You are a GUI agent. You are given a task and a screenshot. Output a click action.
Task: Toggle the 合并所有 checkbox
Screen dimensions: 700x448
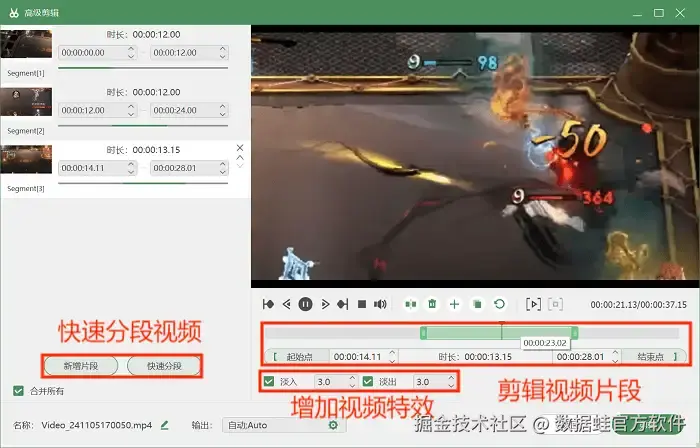[18, 391]
